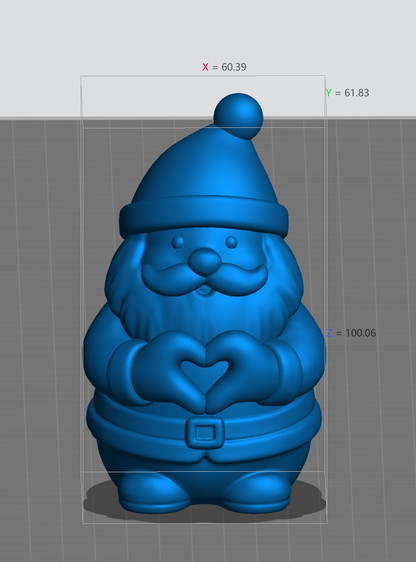The image size is (416, 562).
Task: Click the Y = 61.83 dimension label
Action: coord(347,93)
